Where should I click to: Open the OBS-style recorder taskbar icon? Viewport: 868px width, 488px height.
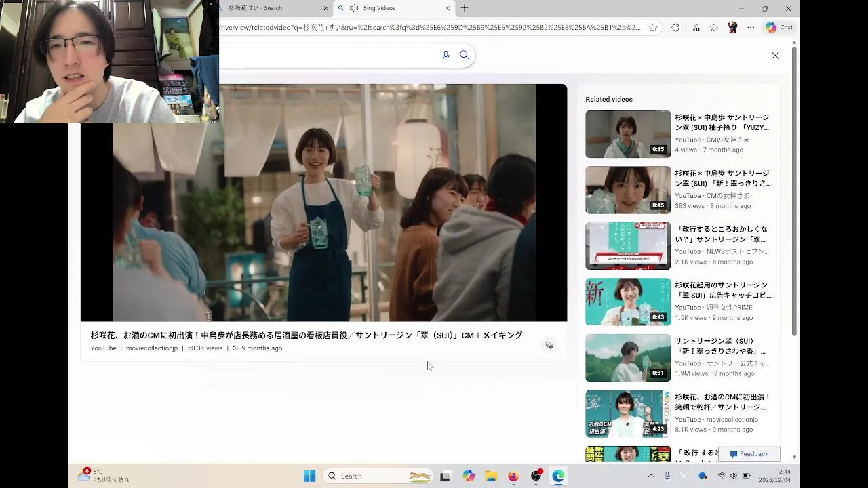point(536,476)
